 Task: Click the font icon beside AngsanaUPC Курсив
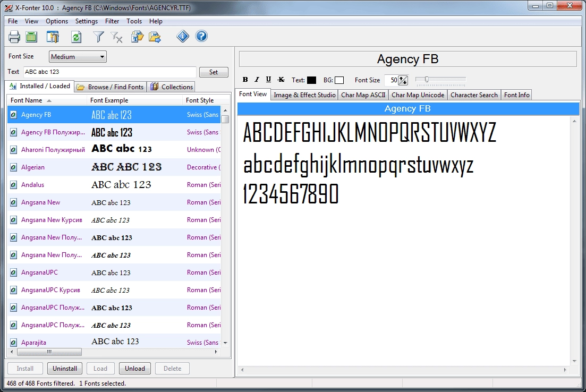pyautogui.click(x=13, y=290)
